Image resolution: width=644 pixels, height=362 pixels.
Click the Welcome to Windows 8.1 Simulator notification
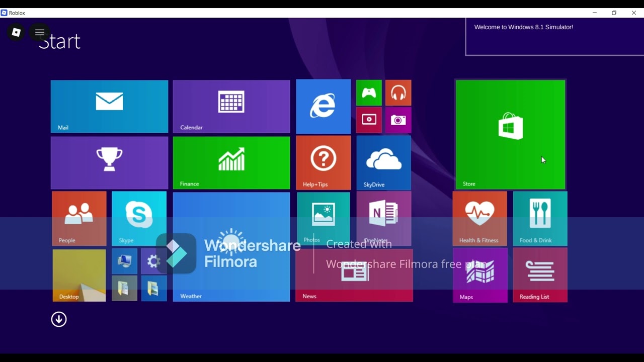coord(554,37)
